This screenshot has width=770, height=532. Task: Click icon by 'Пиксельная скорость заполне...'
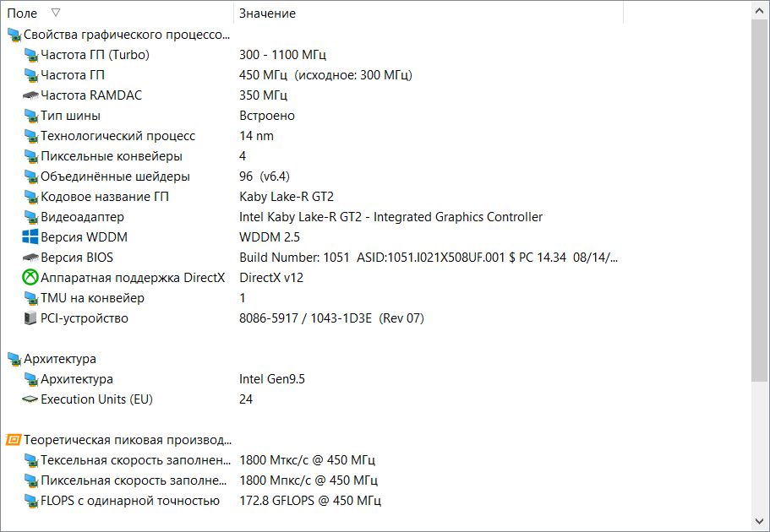[x=30, y=480]
